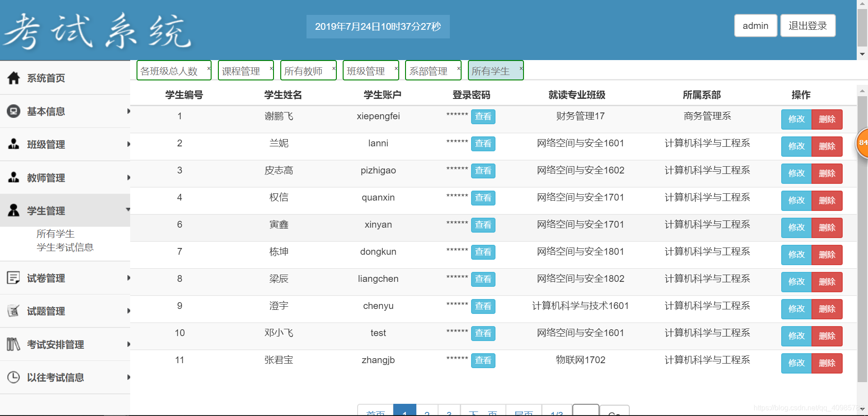The width and height of the screenshot is (868, 416).
Task: Close the 系部管理 tab
Action: (458, 68)
